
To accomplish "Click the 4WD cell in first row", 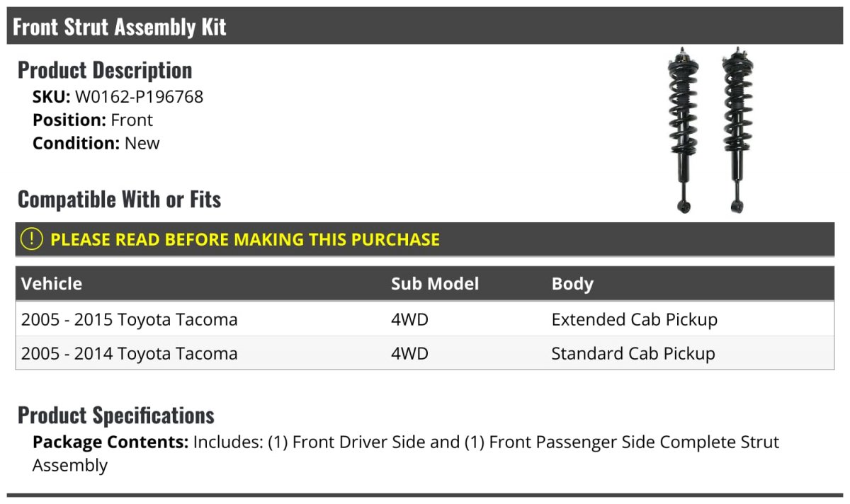I will pyautogui.click(x=409, y=320).
